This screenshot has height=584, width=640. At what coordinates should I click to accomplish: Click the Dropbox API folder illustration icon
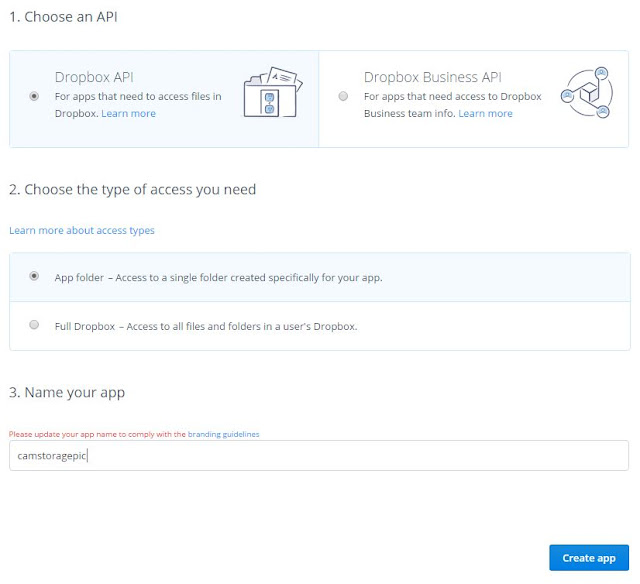click(x=273, y=93)
